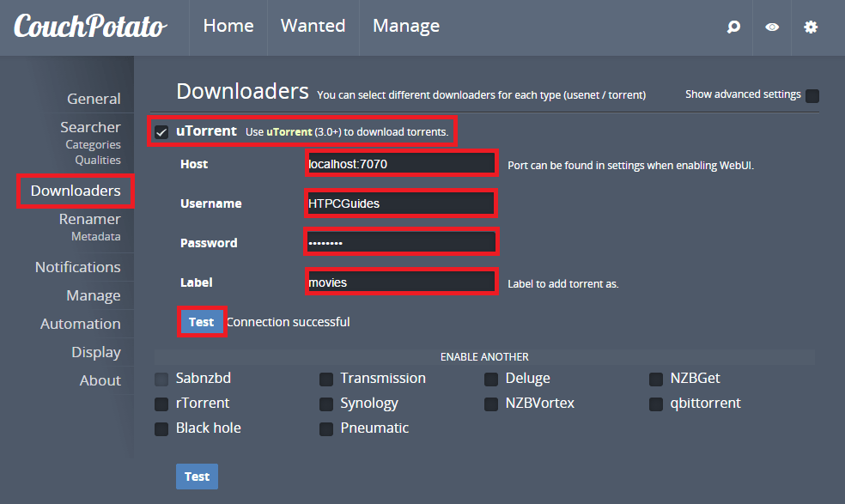Tick the Deluge checkbox

tap(491, 379)
